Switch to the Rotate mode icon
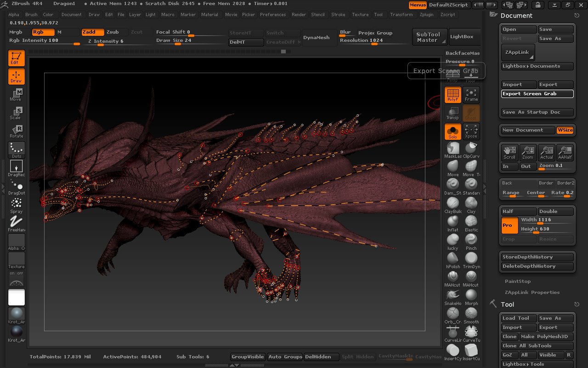The image size is (588, 368). click(x=16, y=132)
